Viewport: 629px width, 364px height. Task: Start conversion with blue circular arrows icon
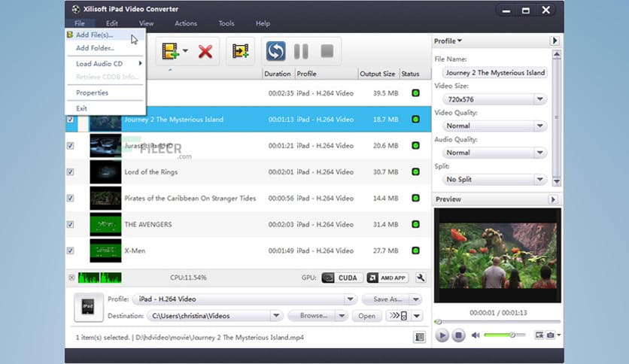point(275,51)
